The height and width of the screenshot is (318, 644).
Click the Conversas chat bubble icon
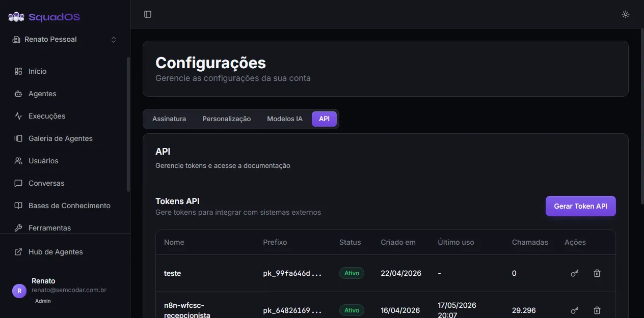[x=18, y=183]
